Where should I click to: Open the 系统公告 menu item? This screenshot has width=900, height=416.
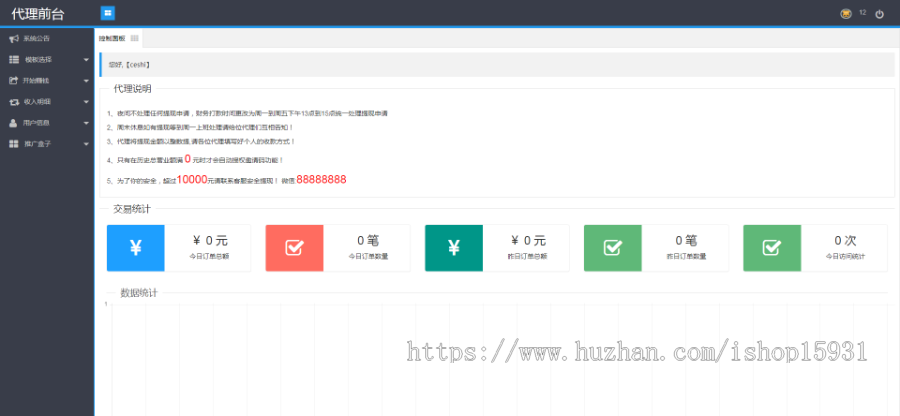37,39
